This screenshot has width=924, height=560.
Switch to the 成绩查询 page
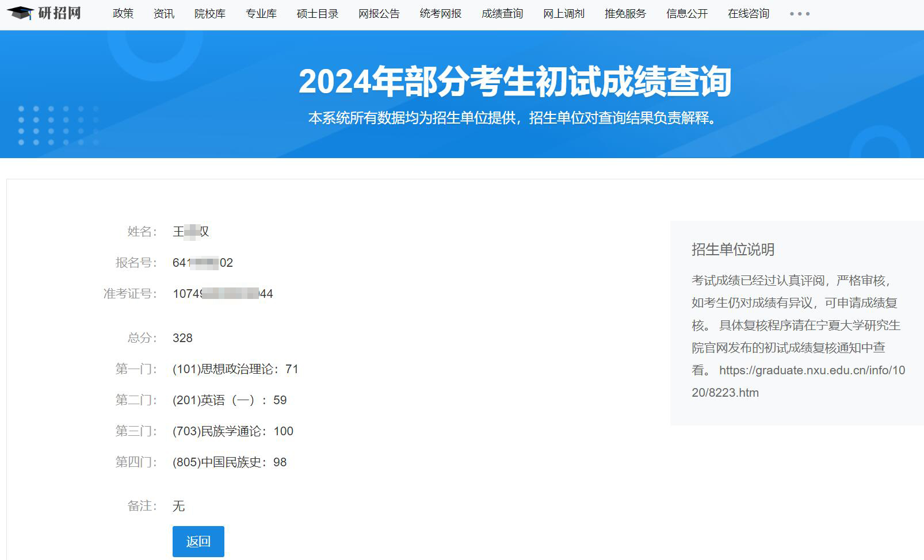pyautogui.click(x=502, y=14)
